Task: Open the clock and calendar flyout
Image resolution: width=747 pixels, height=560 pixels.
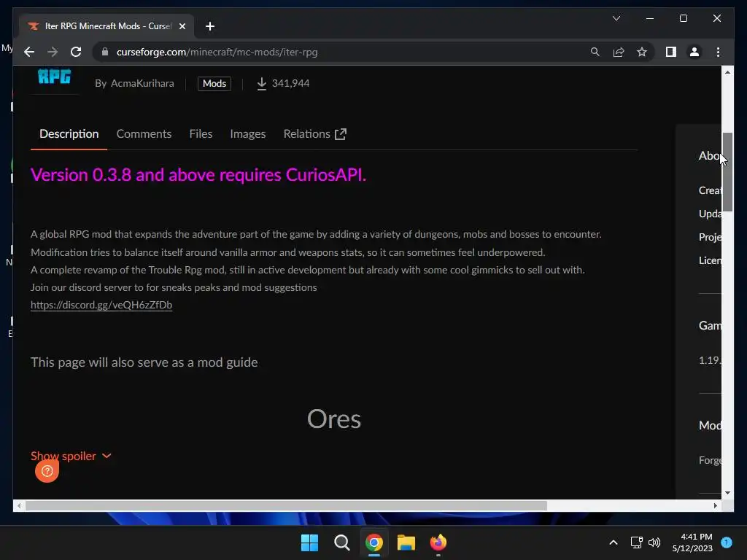Action: (x=692, y=542)
